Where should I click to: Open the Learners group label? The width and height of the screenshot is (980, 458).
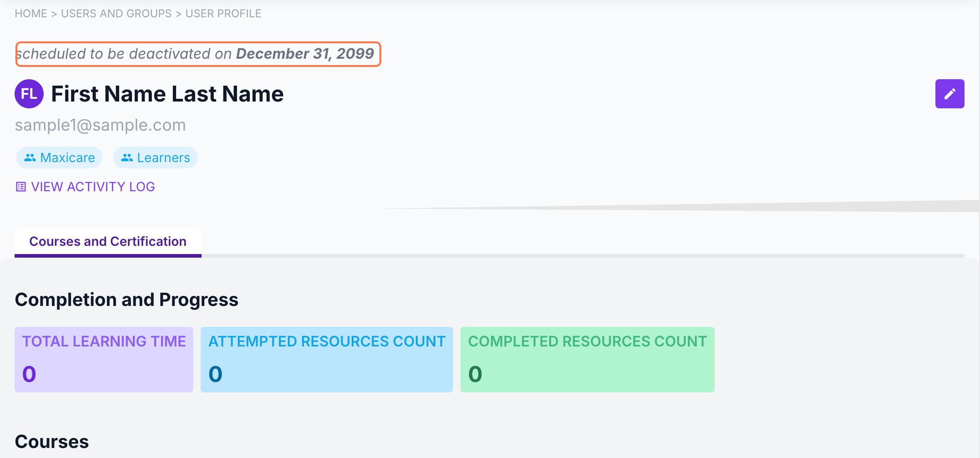(163, 158)
